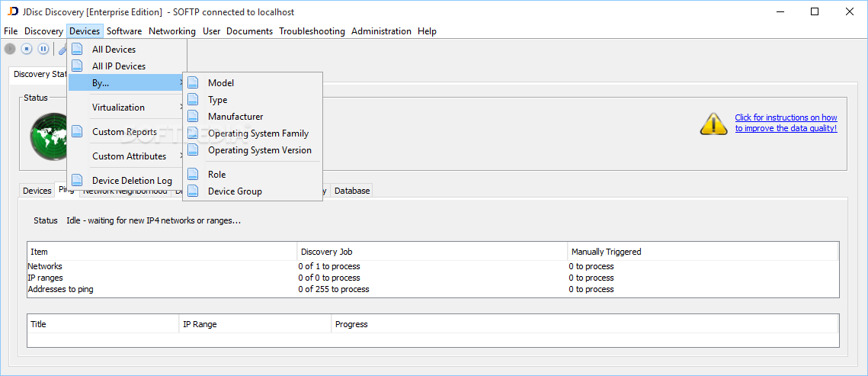Open the Networking menu
Viewport: 868px width, 376px height.
point(172,31)
